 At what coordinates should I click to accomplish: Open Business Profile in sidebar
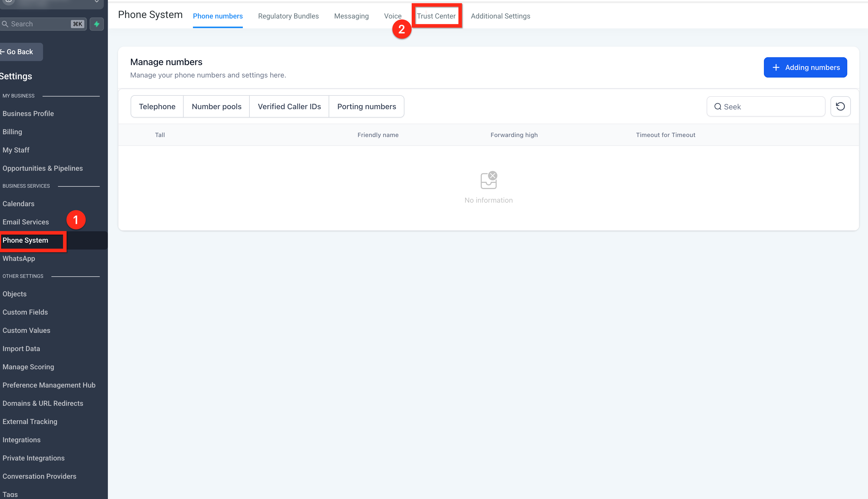(x=28, y=113)
